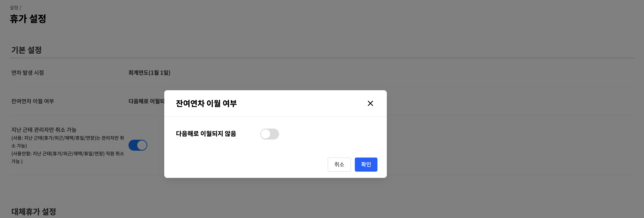Go to 설정 via the breadcrumb
This screenshot has height=218, width=644.
pos(14,8)
